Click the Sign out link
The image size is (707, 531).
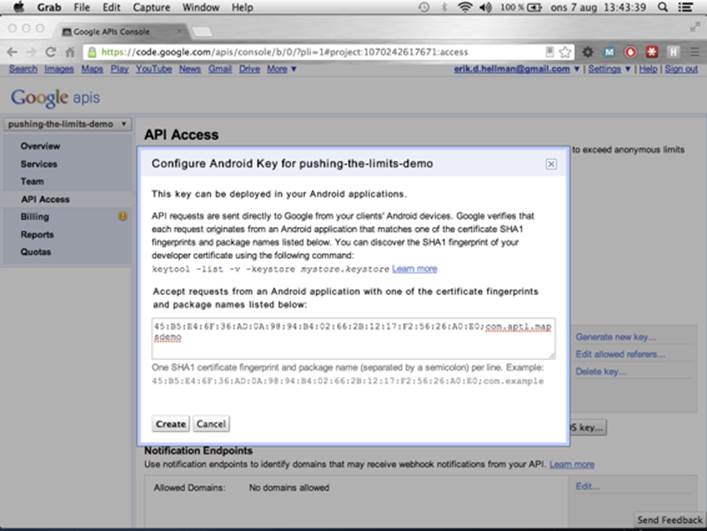681,69
